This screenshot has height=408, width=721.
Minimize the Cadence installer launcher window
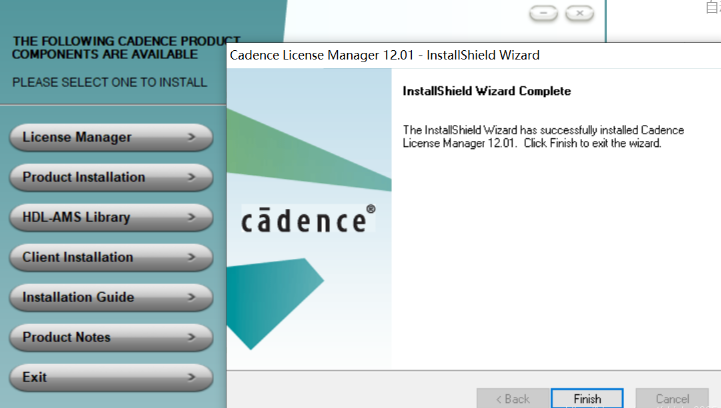coord(543,14)
